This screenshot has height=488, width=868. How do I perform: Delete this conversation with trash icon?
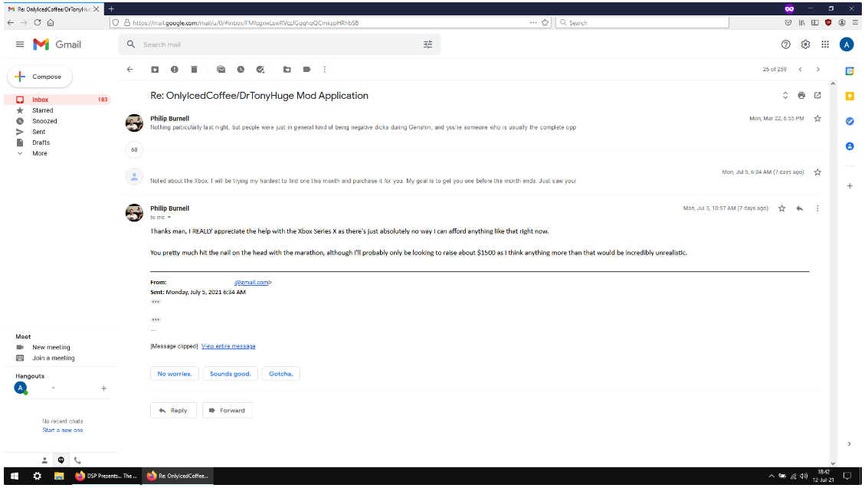[x=195, y=69]
